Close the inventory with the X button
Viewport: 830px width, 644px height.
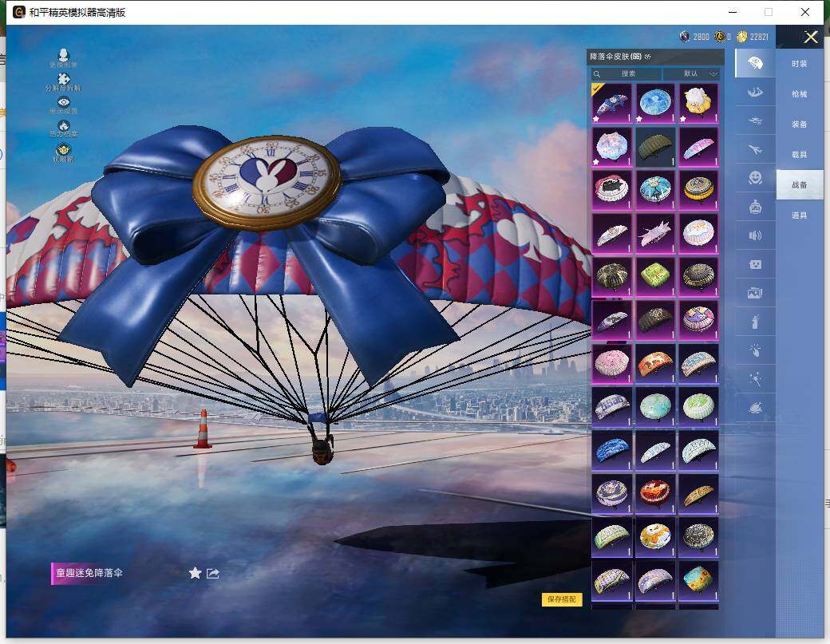click(x=811, y=38)
